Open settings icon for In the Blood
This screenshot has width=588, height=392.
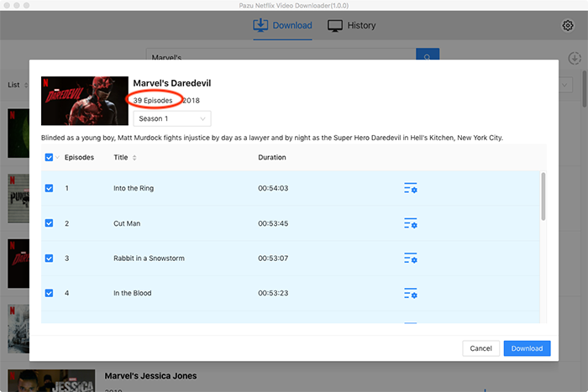(411, 293)
